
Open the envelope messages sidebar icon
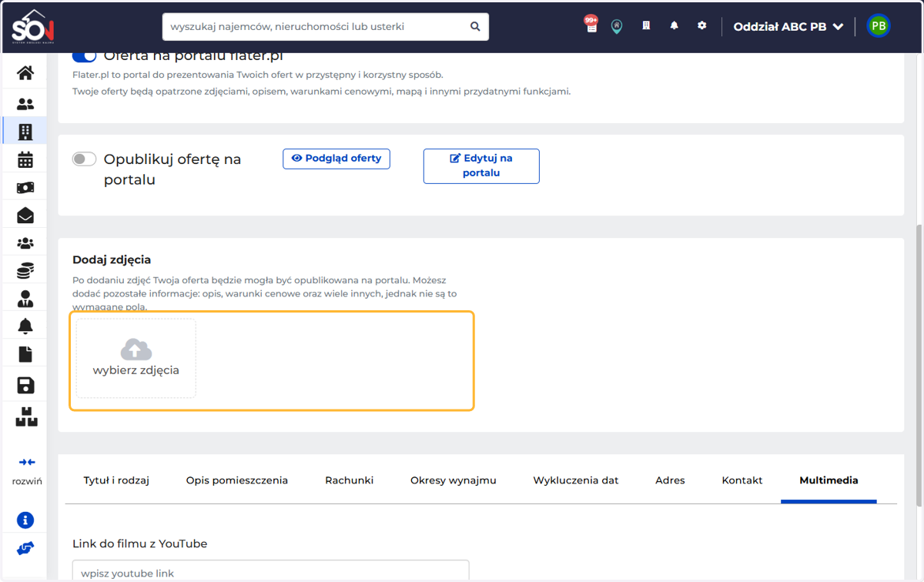(25, 216)
